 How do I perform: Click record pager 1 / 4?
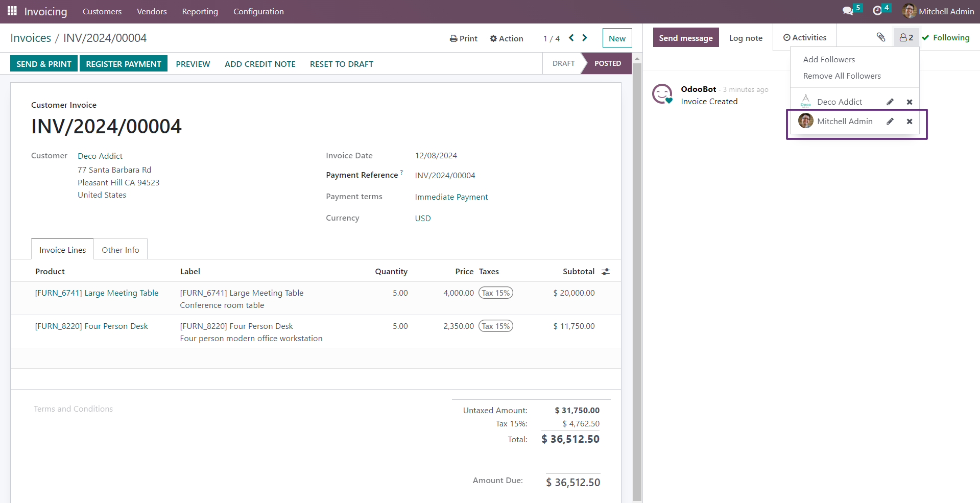click(552, 39)
